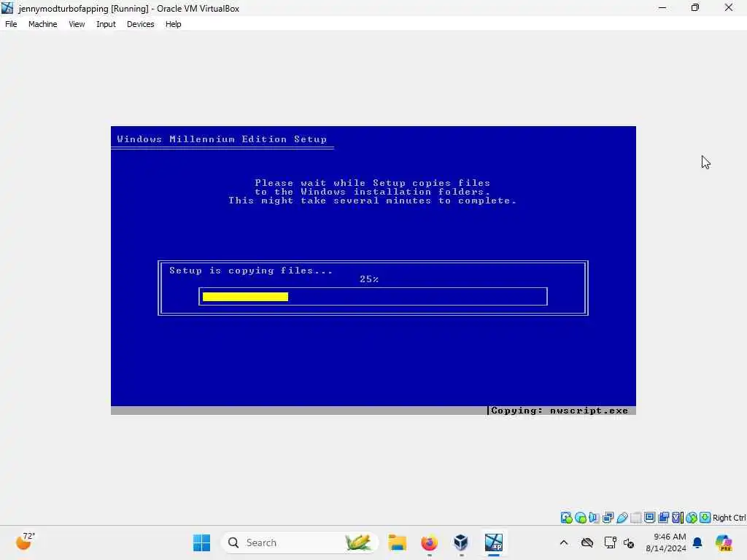This screenshot has width=747, height=560.
Task: Click the audio indicator icon in VM status bar
Action: [x=594, y=518]
